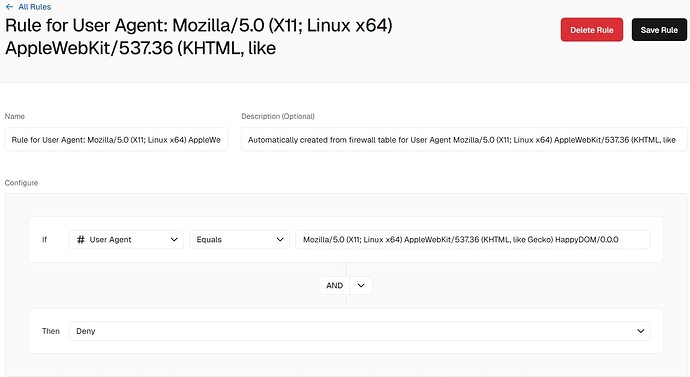Click the back arrow icon beside All Rules
The image size is (690, 377).
coord(9,7)
